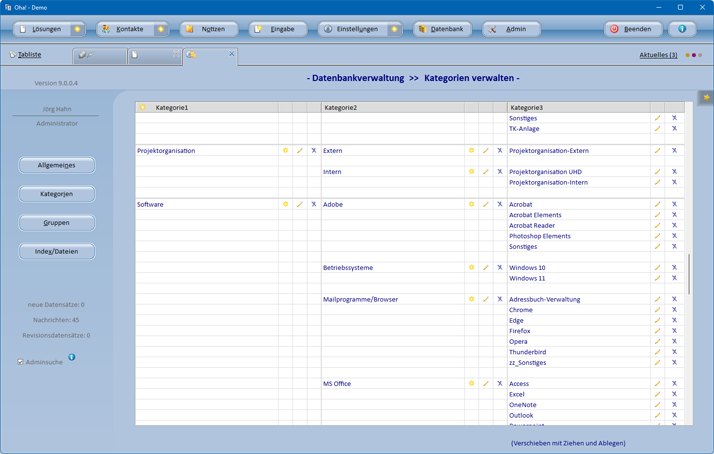Open the star dropdown next to Einstellungen
714x454 pixels.
[x=394, y=29]
